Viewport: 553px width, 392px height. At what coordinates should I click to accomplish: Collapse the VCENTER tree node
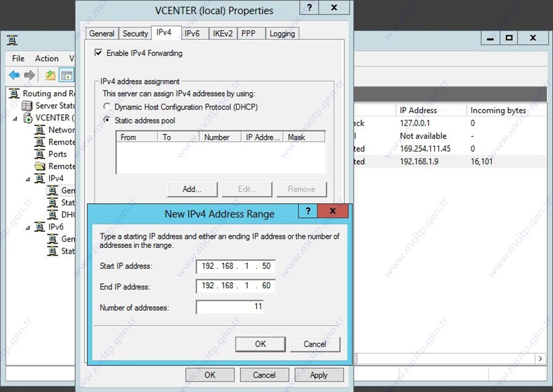[15, 119]
